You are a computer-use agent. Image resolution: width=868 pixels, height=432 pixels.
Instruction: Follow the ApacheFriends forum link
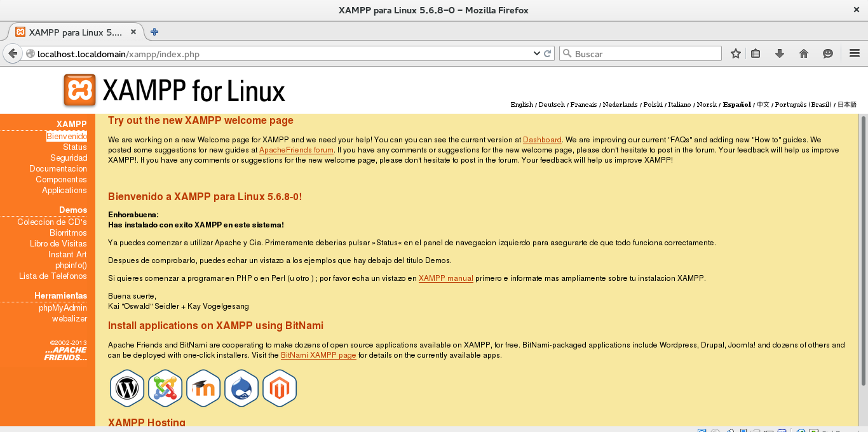click(x=296, y=151)
